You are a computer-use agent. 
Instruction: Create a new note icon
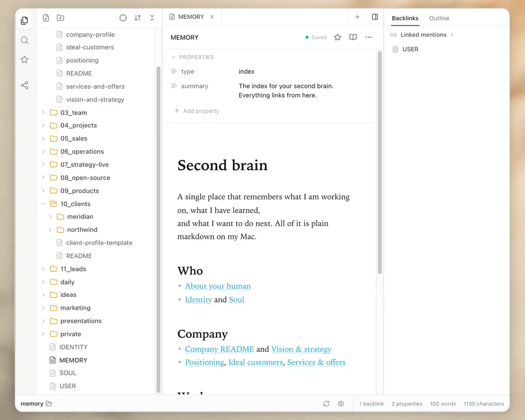coord(46,18)
